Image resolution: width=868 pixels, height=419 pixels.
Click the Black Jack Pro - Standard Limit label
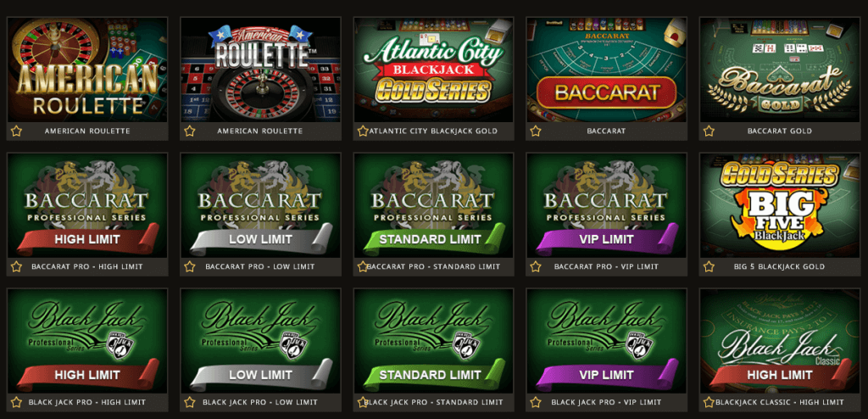click(x=433, y=402)
